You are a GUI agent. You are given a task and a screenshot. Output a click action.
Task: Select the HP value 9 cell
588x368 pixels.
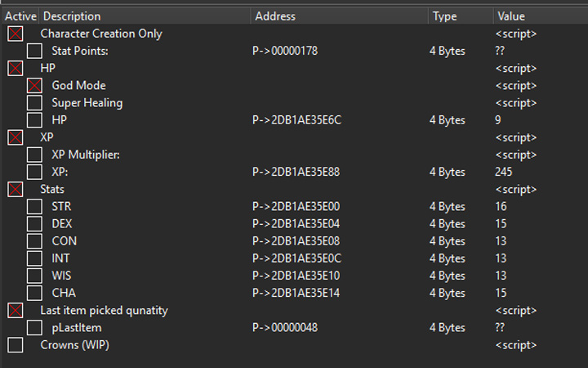(x=498, y=120)
